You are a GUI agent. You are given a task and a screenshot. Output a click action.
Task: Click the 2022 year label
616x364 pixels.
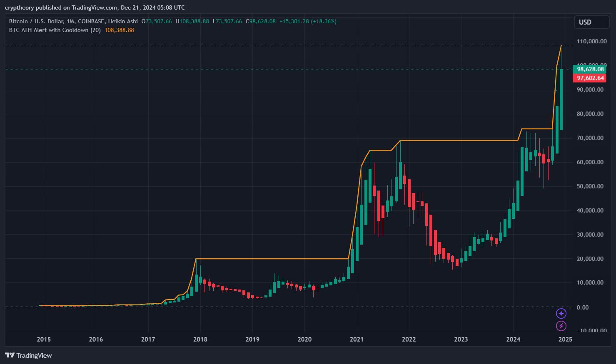[x=409, y=339]
